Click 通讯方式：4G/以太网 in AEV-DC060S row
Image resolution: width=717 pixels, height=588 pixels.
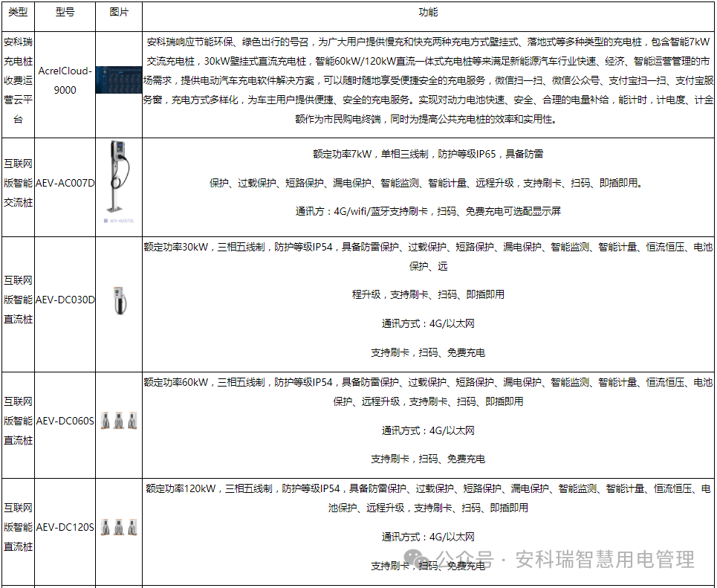428,430
